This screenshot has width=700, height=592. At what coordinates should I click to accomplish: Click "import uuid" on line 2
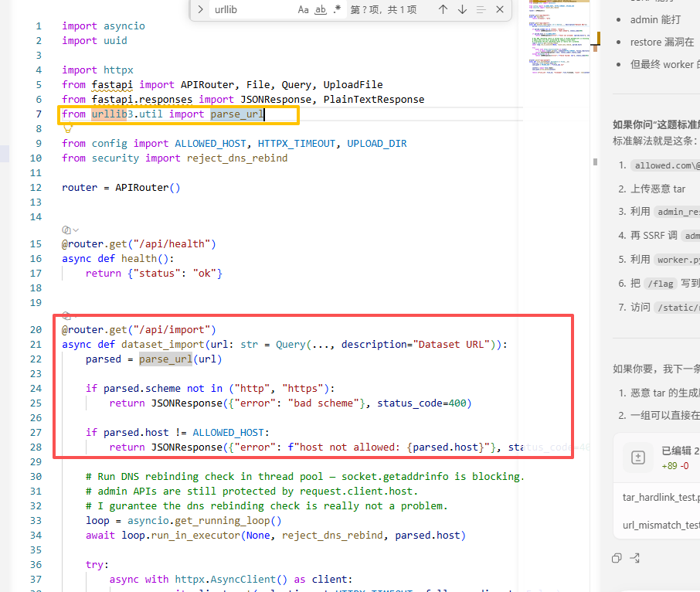click(x=94, y=41)
